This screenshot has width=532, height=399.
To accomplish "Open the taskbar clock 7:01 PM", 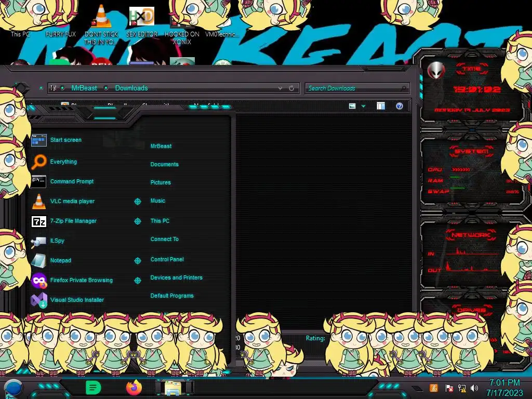I will click(x=504, y=388).
